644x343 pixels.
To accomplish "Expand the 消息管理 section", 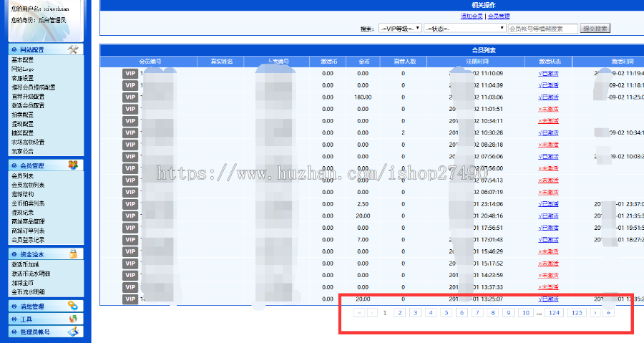I will click(14, 306).
